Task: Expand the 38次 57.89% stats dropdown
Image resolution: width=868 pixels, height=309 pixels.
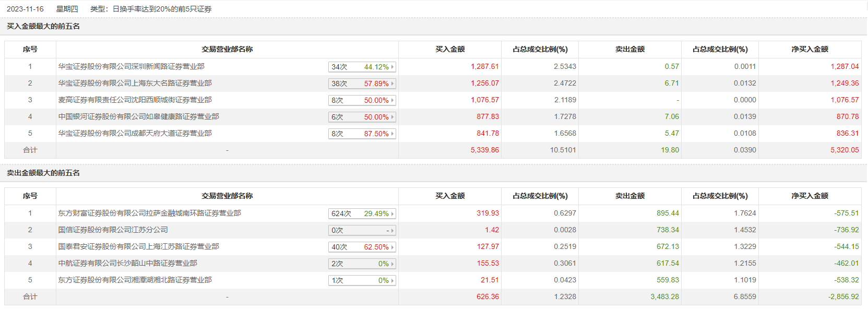Action: [x=393, y=84]
